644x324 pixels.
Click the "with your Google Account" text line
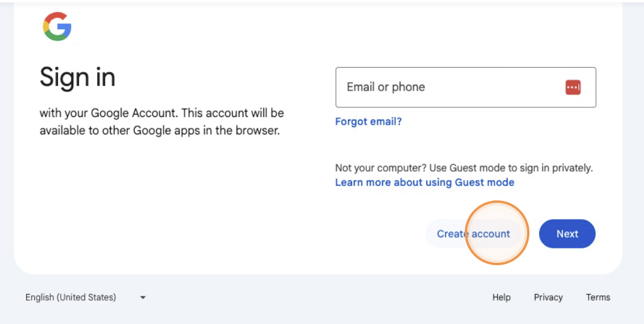[162, 113]
